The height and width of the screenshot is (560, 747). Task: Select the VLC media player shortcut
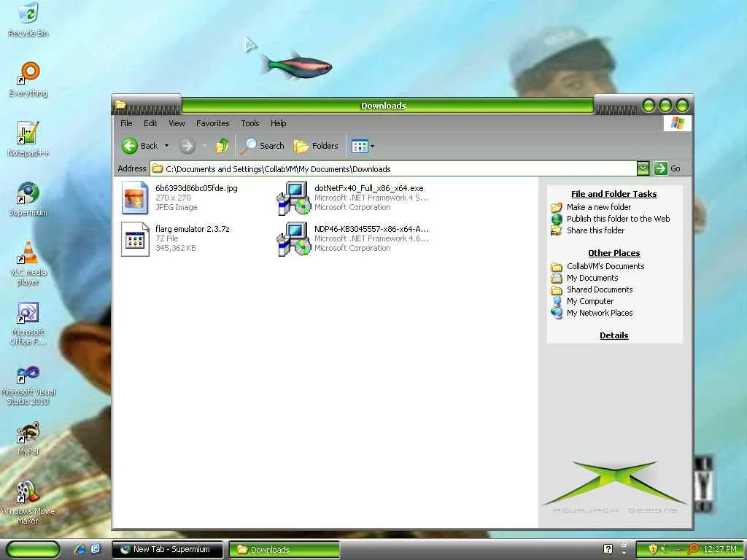[28, 263]
